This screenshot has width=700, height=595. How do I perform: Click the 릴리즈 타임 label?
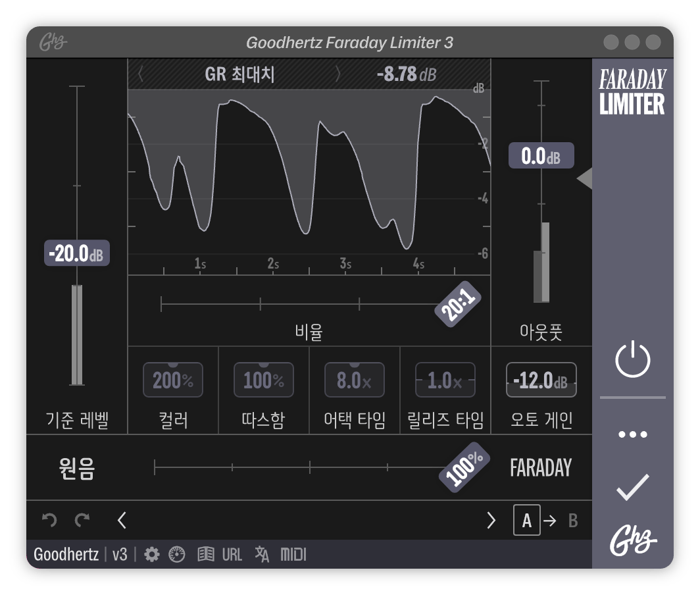click(x=445, y=420)
